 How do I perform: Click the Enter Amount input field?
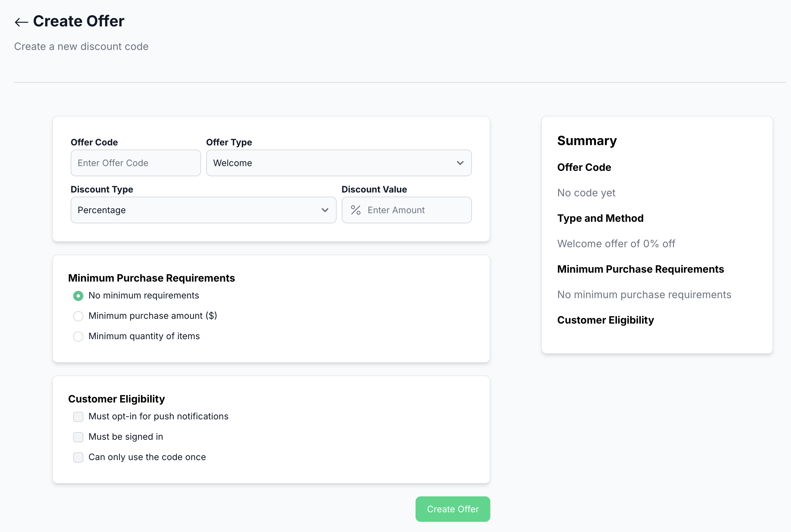416,210
